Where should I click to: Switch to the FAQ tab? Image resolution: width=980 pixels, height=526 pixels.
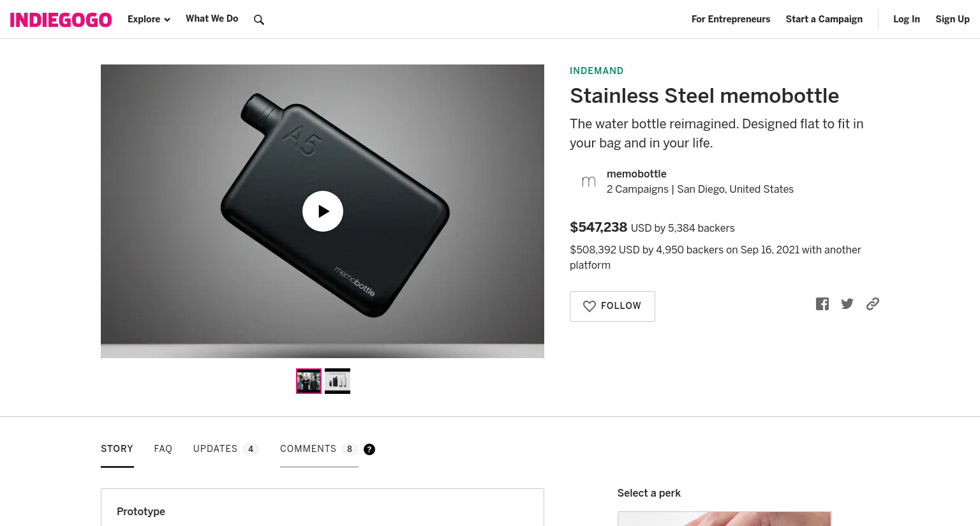pos(163,449)
